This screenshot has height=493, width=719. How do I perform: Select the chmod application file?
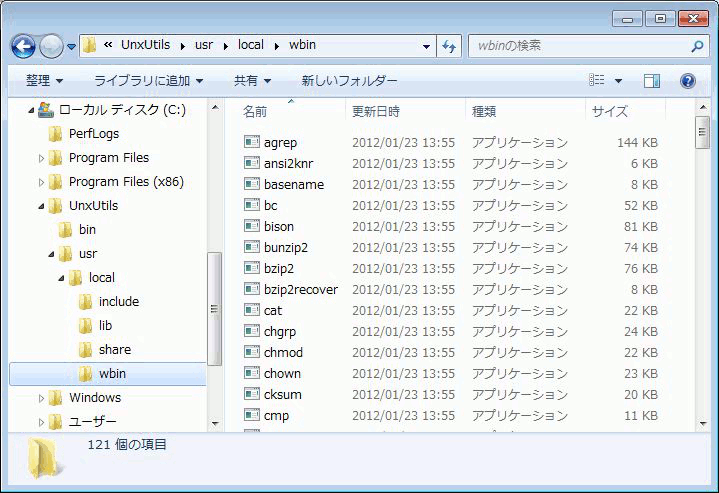[283, 352]
